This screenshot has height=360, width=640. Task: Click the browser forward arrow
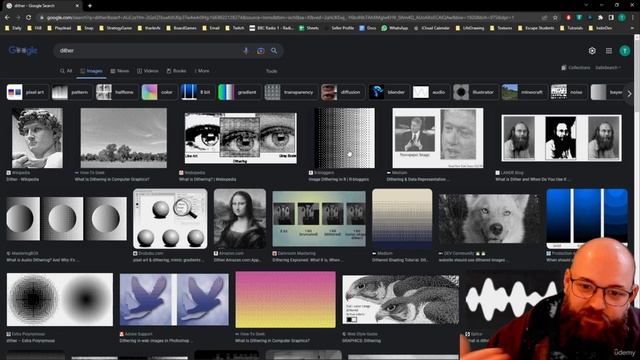(x=18, y=18)
